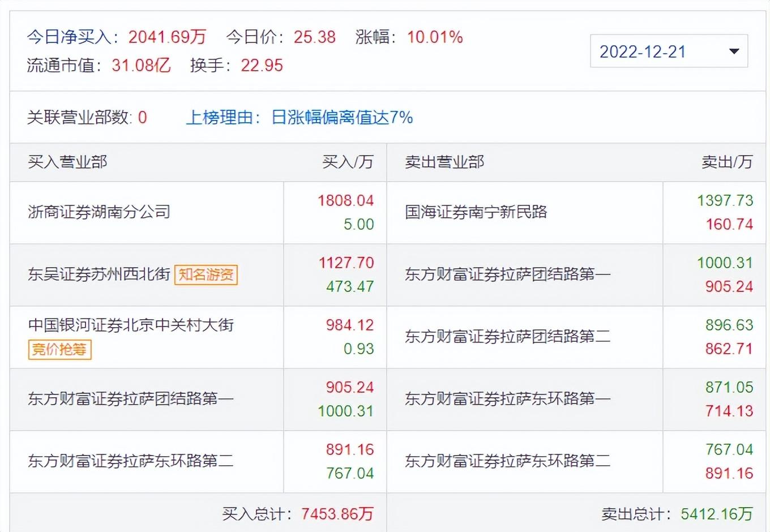Click 涨幅 value 10.01%
The image size is (770, 532).
[435, 37]
